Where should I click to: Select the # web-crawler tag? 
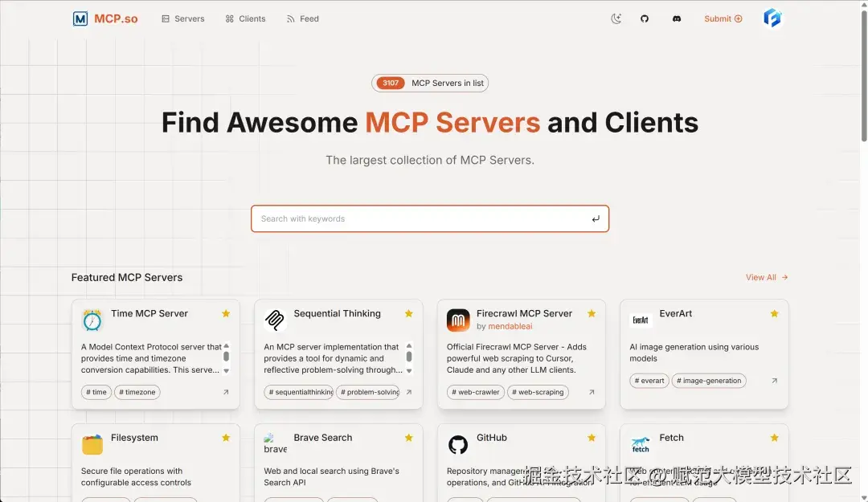point(476,392)
